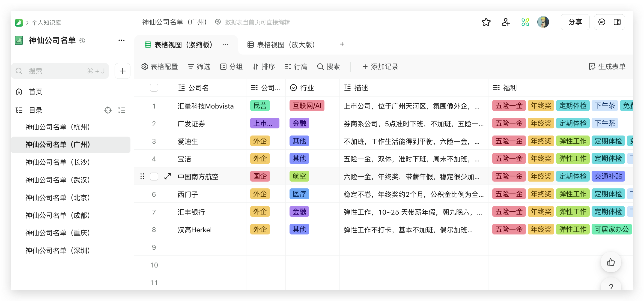The width and height of the screenshot is (644, 301).
Task: Switch to 表格视图（放大版）tab
Action: (x=281, y=45)
